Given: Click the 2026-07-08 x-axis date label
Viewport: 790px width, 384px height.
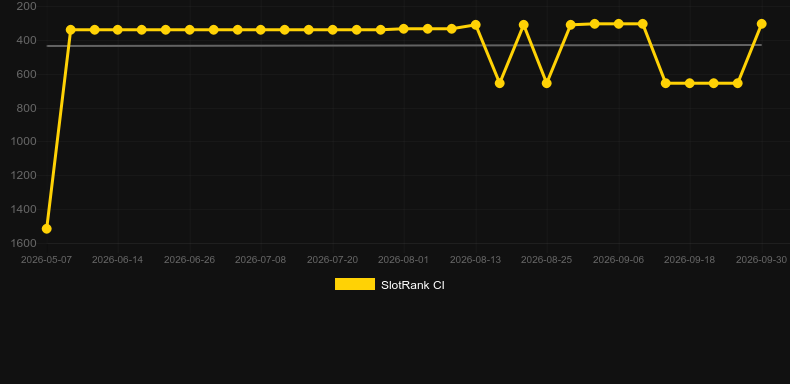Looking at the screenshot, I should pyautogui.click(x=260, y=260).
